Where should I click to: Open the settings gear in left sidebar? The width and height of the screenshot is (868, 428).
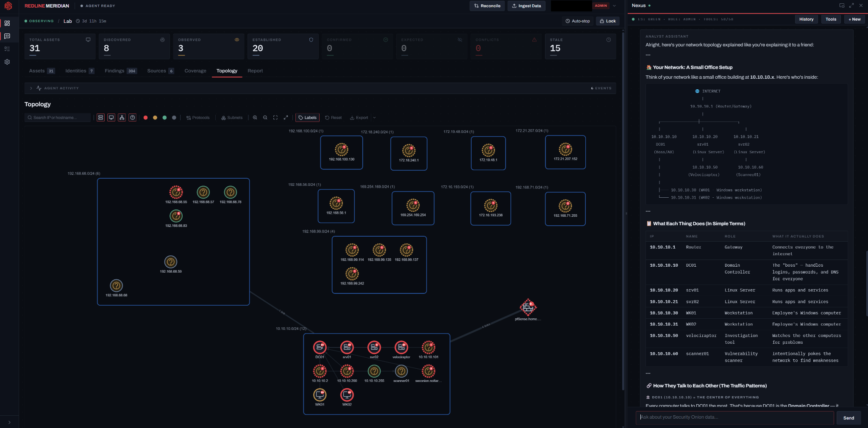click(7, 62)
